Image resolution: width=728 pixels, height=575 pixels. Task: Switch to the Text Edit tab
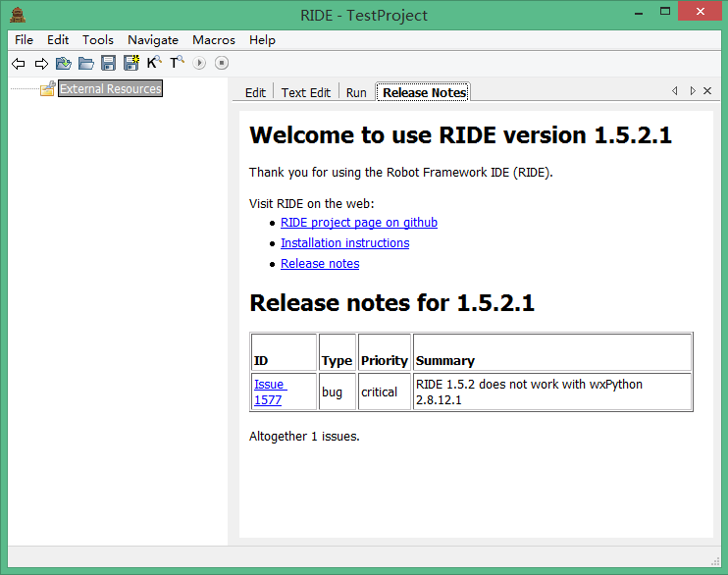tap(305, 92)
